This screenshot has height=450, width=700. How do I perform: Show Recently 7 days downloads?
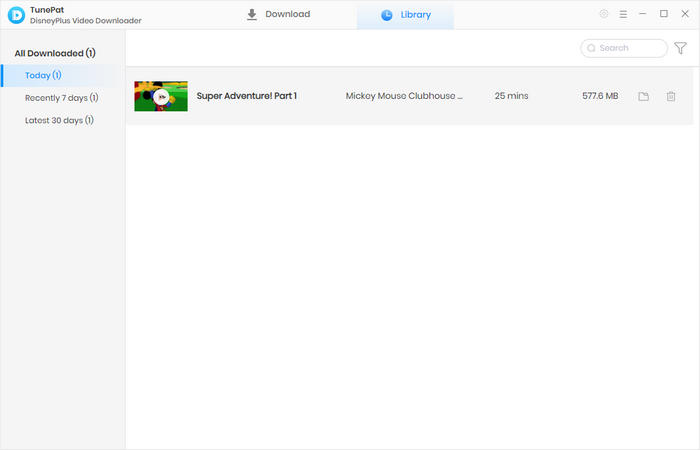(61, 98)
